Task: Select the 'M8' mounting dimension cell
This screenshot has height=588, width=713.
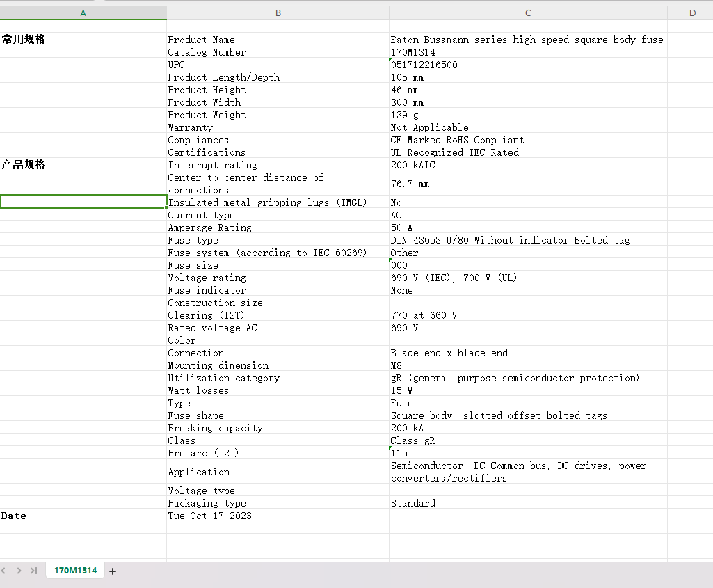Action: 528,365
